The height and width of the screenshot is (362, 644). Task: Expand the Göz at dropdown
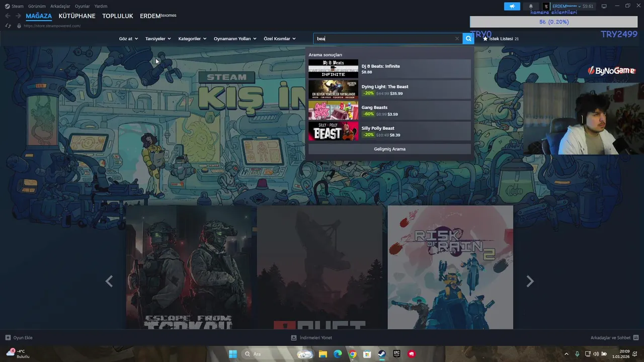pyautogui.click(x=128, y=39)
